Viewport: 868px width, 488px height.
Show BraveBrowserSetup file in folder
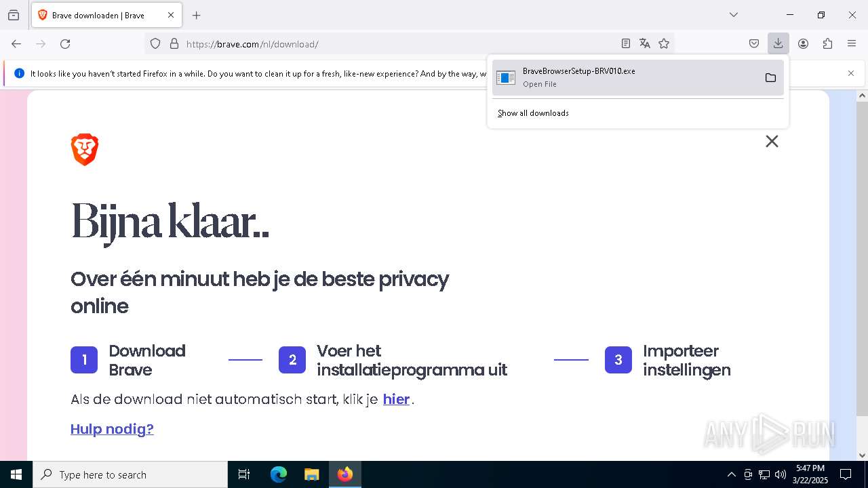[770, 77]
